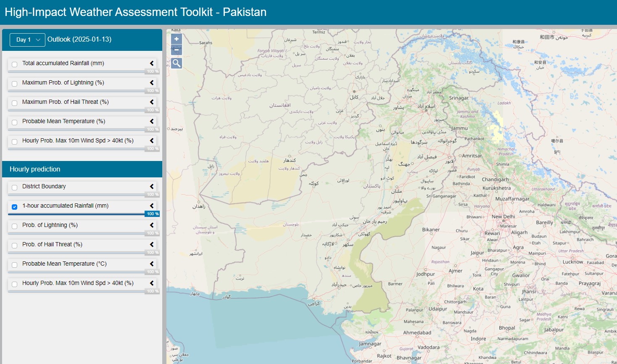Enable the Total accumulated Rainfall checkbox

(15, 64)
